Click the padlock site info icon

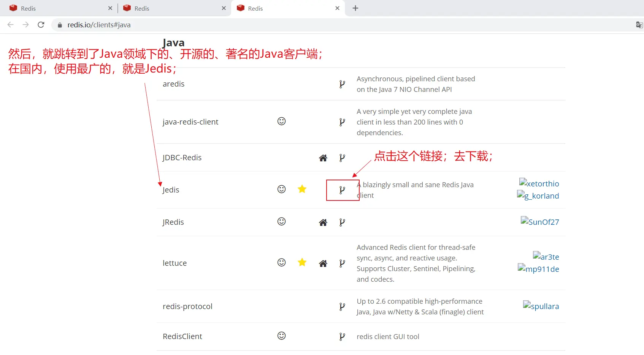[x=60, y=25]
